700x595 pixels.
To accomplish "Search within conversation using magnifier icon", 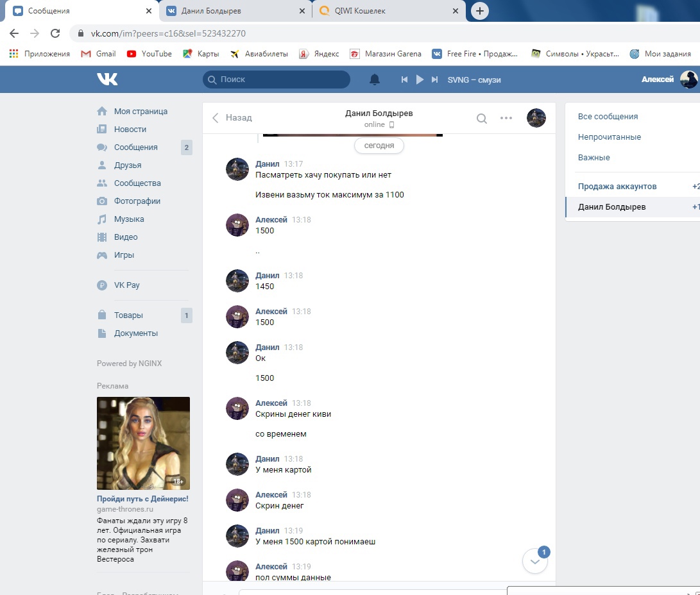I will pyautogui.click(x=481, y=118).
